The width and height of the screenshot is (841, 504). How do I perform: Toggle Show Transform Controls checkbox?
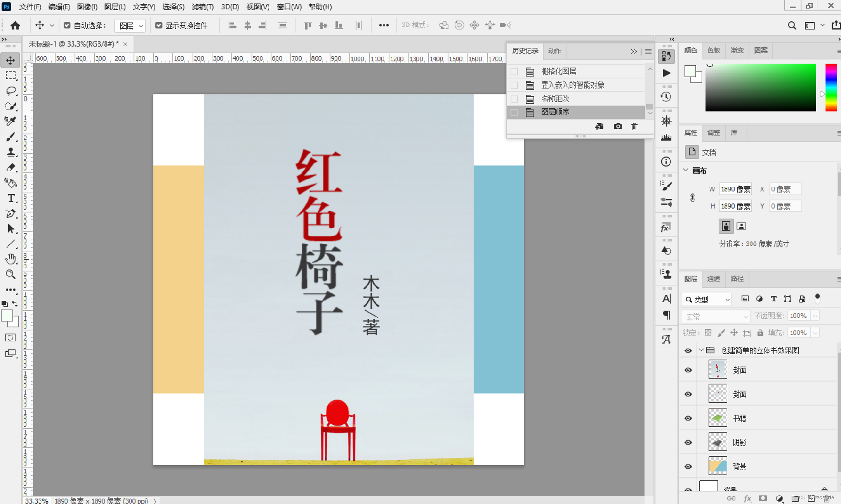pyautogui.click(x=159, y=25)
